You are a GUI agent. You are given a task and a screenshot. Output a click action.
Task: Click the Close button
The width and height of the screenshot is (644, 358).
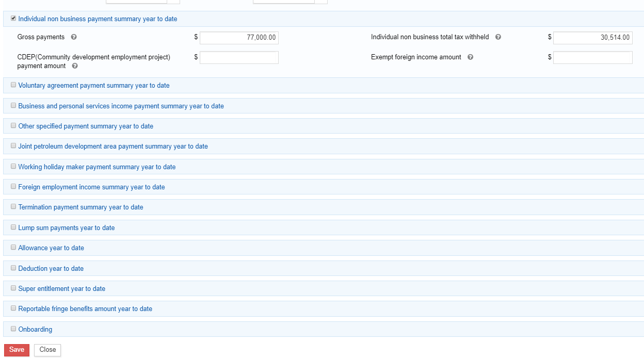pyautogui.click(x=47, y=350)
